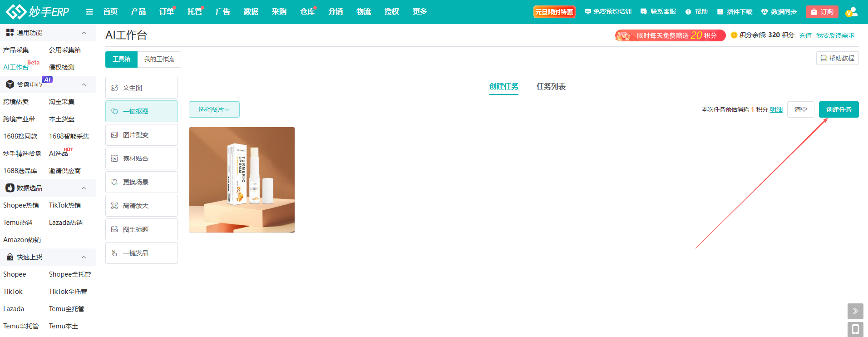Screen dimensions: 868x337
Task: Select the turmeric lip balm image thumbnail
Action: click(242, 180)
